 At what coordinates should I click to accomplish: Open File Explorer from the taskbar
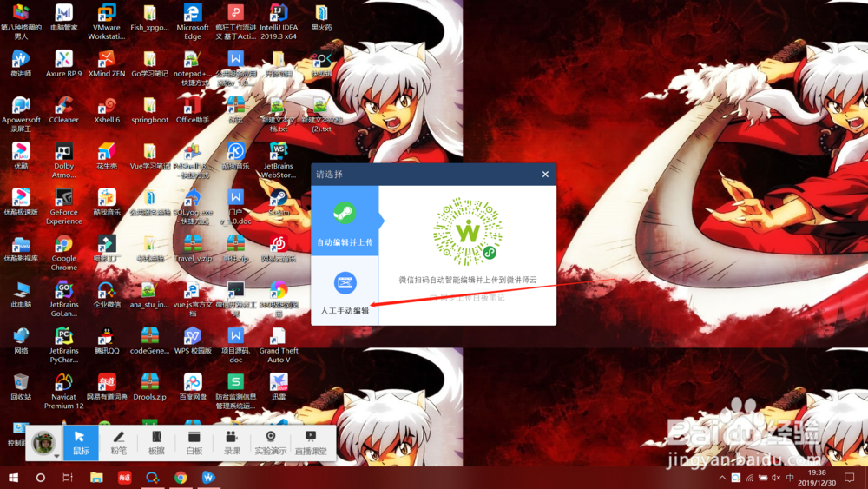click(96, 478)
